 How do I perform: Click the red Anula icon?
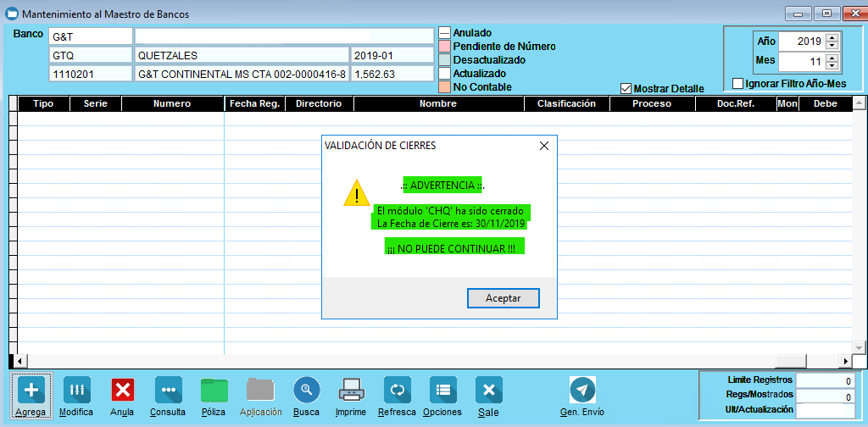pyautogui.click(x=123, y=390)
